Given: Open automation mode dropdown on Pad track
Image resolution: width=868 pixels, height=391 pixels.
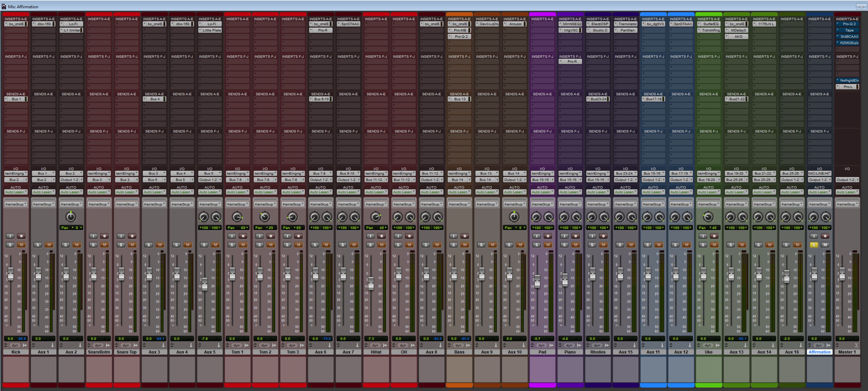Looking at the screenshot, I should [x=542, y=192].
